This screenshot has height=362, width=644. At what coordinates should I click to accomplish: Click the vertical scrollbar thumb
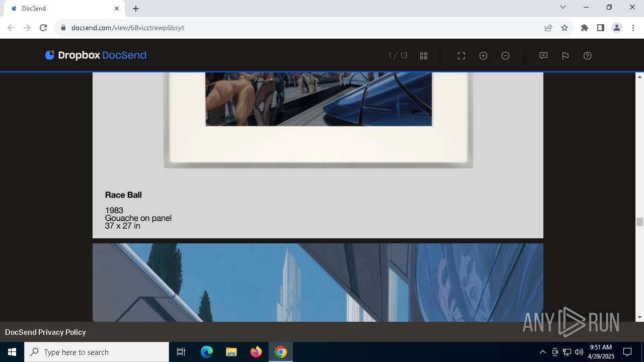pos(639,222)
